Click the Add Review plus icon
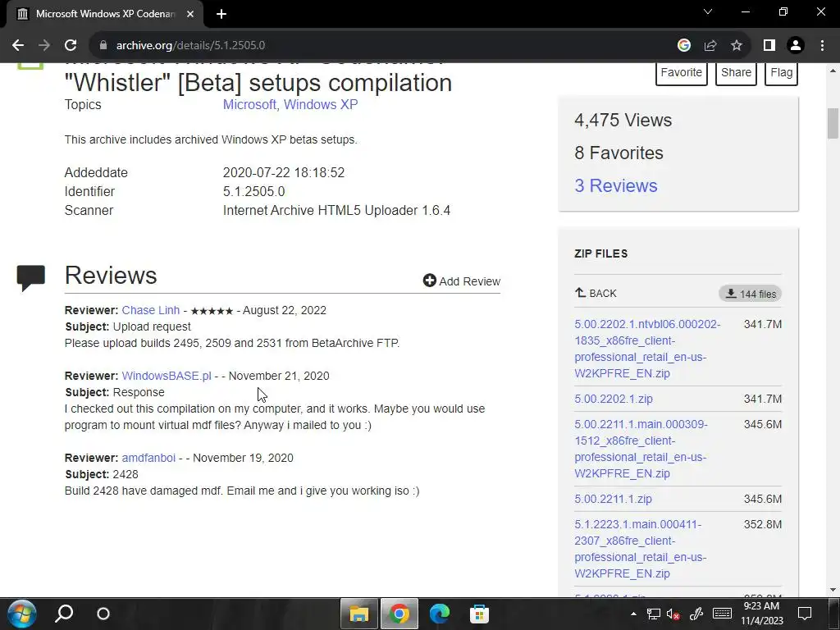The height and width of the screenshot is (630, 840). tap(429, 281)
